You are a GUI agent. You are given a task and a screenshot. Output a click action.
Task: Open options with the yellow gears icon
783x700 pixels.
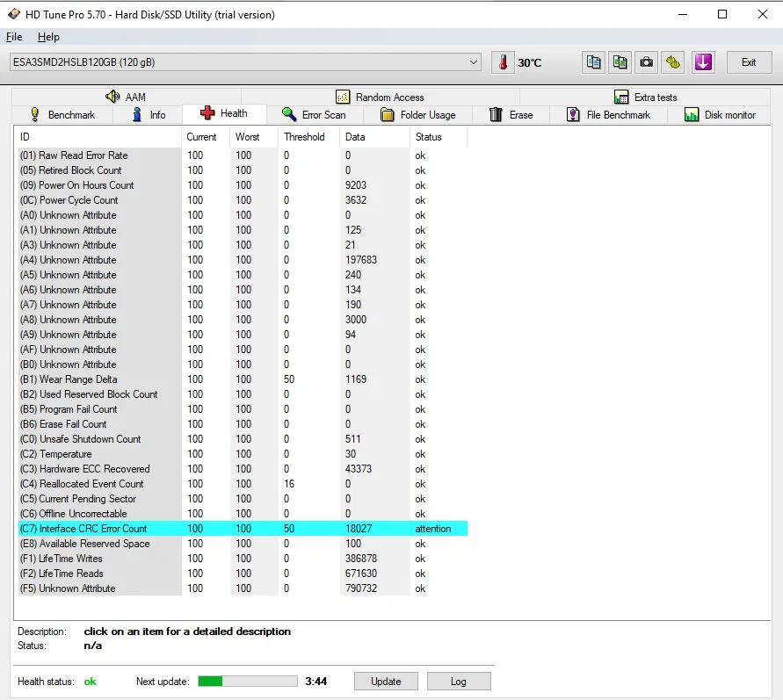click(672, 62)
